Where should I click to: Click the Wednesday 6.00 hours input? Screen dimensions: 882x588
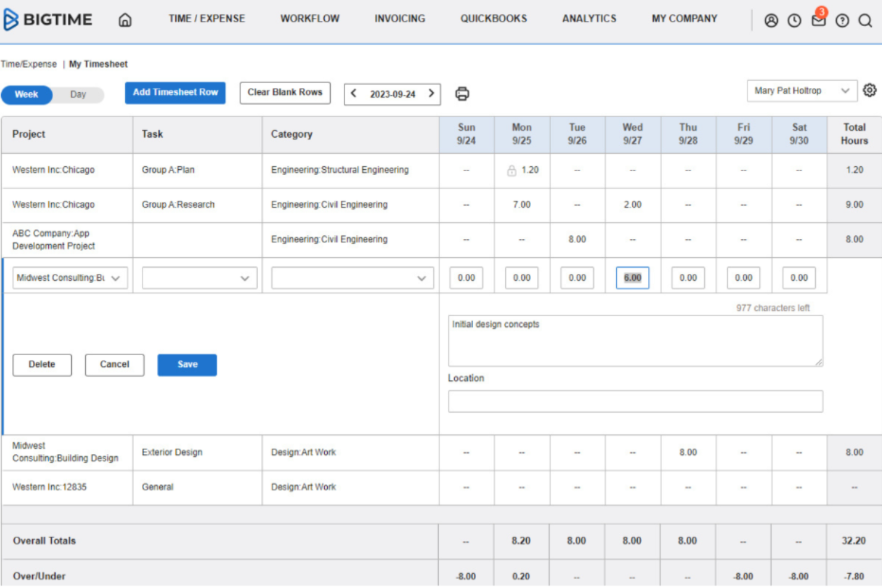tap(632, 278)
